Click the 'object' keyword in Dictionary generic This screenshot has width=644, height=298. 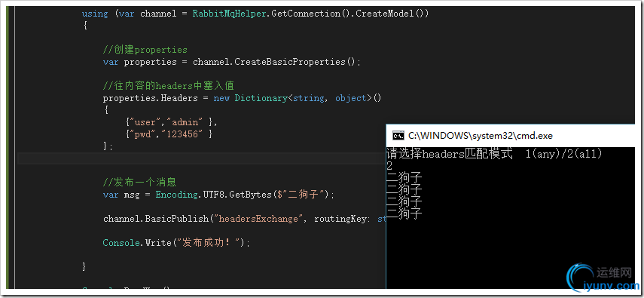click(x=351, y=98)
